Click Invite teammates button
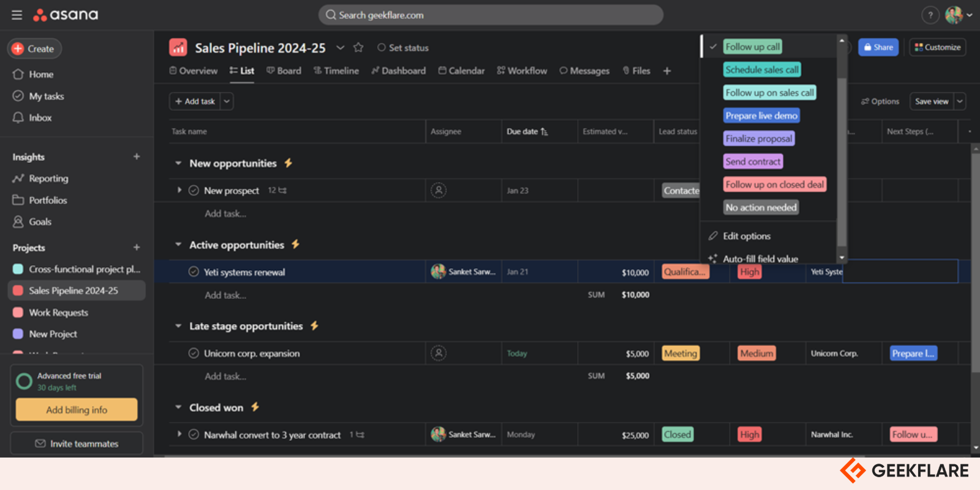Screen dimensions: 980x490 [x=77, y=443]
